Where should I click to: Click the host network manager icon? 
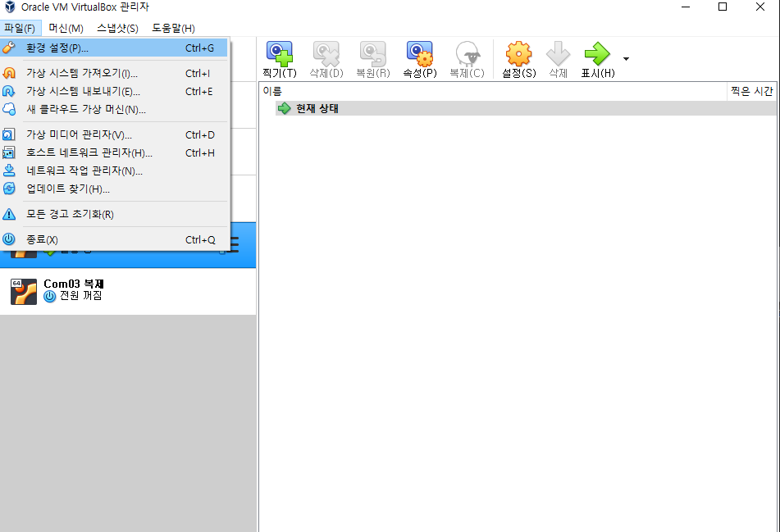(9, 152)
